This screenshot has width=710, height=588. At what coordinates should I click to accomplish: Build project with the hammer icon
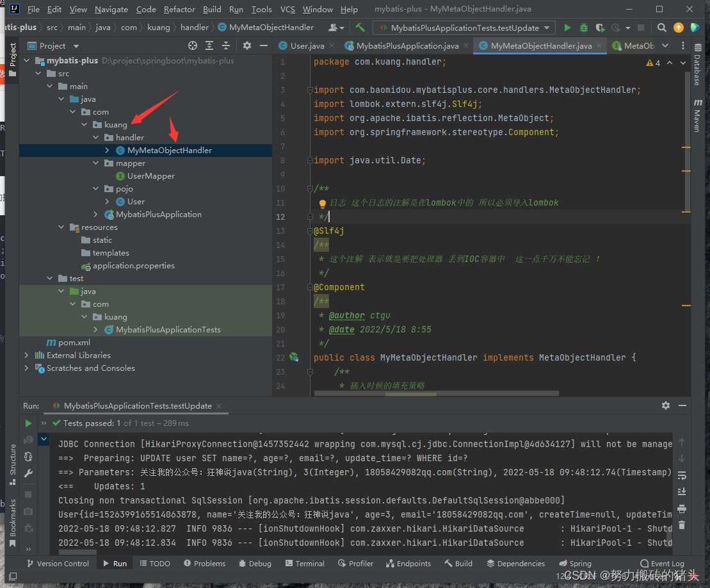pyautogui.click(x=360, y=28)
